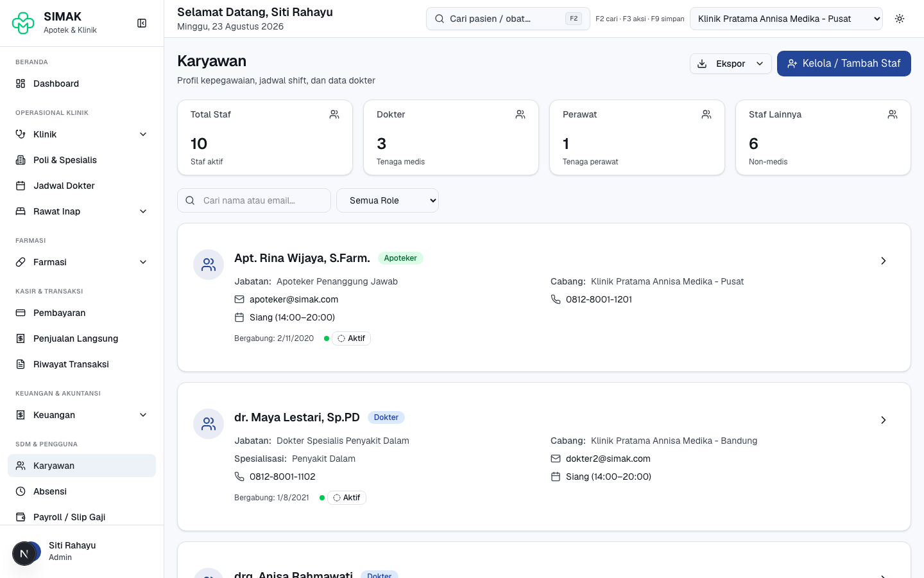
Task: Click the envelope icon beside dokter2@simak.com
Action: (556, 459)
